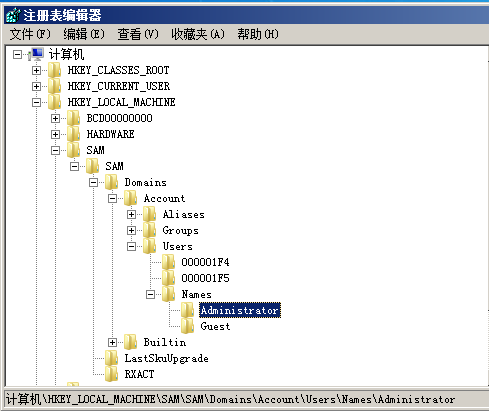489x411 pixels.
Task: Select the HARDWARE key label
Action: click(110, 134)
